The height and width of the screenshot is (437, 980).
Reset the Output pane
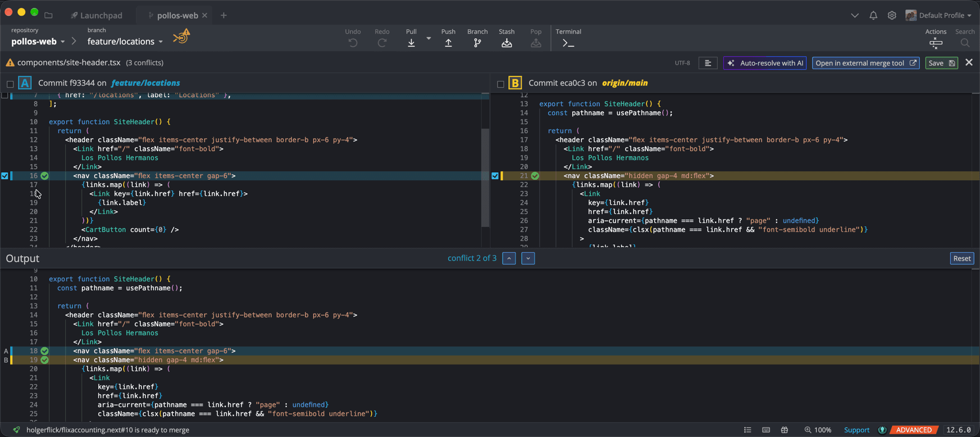(961, 258)
